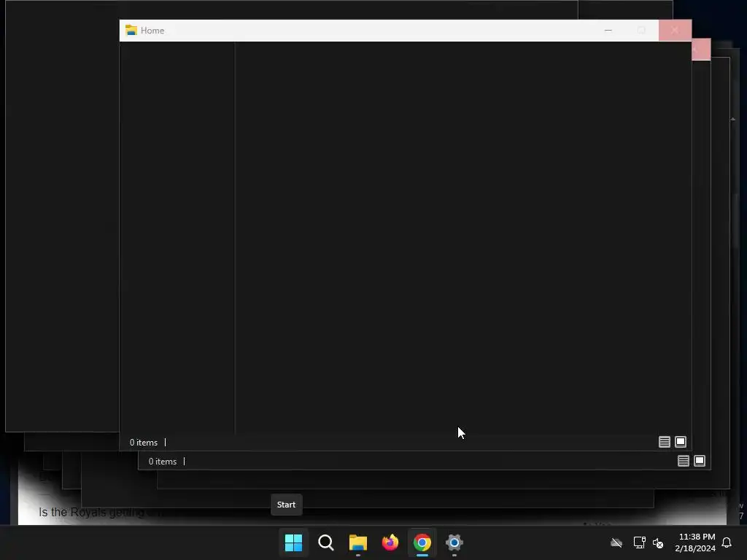Open the notifications bell
The height and width of the screenshot is (560, 747).
(727, 542)
